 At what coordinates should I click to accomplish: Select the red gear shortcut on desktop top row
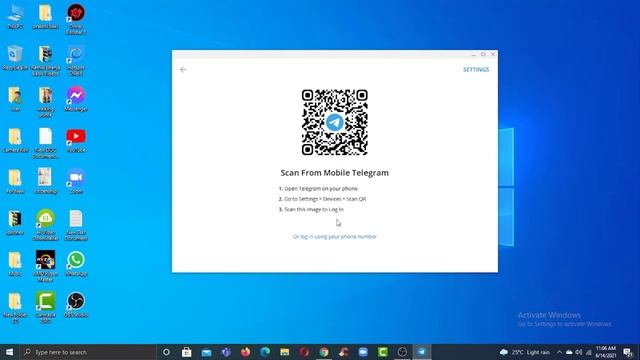point(76,19)
